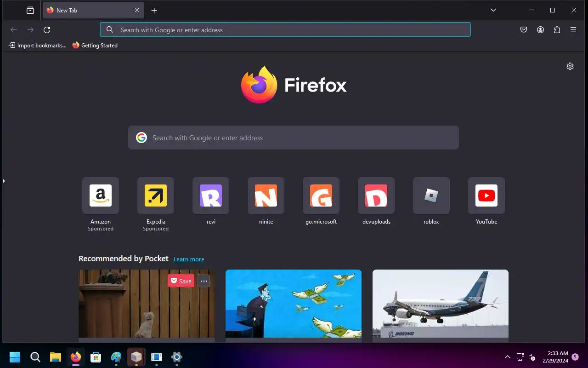Open the application hamburger menu
The width and height of the screenshot is (588, 368).
(573, 30)
